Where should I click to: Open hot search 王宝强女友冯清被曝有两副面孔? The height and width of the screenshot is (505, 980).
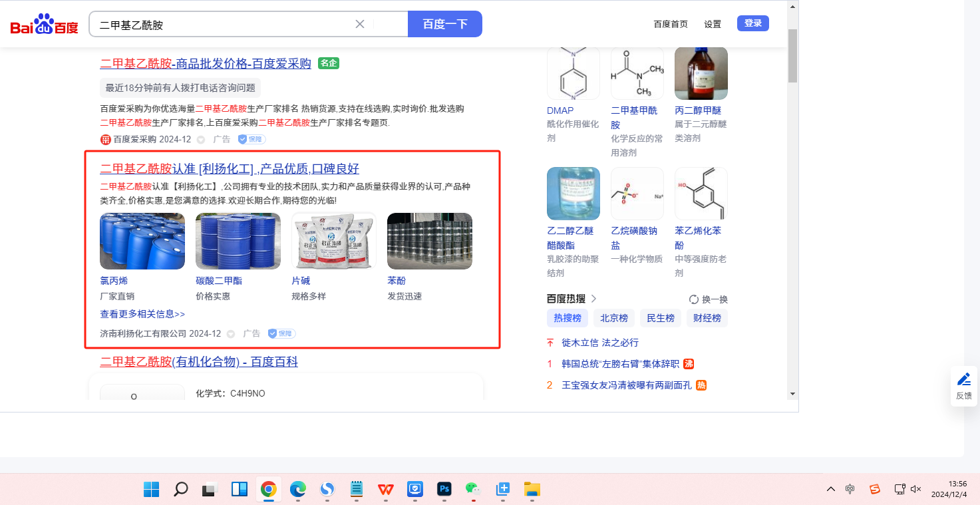627,385
